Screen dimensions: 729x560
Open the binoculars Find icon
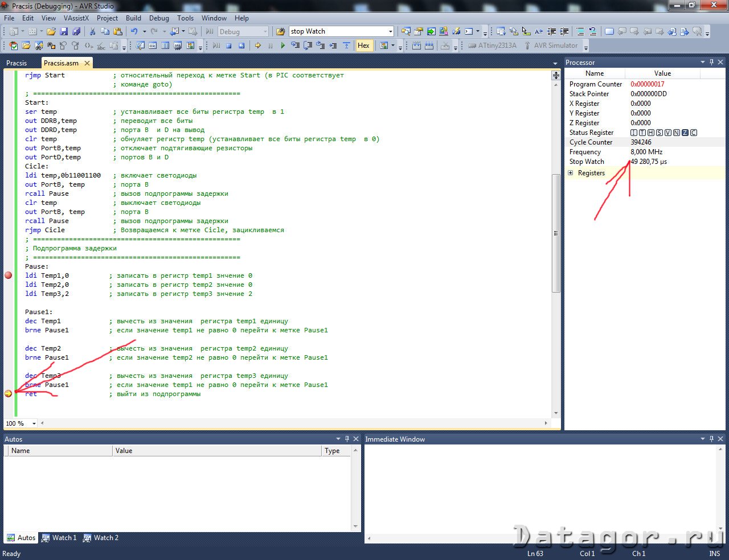point(51,46)
